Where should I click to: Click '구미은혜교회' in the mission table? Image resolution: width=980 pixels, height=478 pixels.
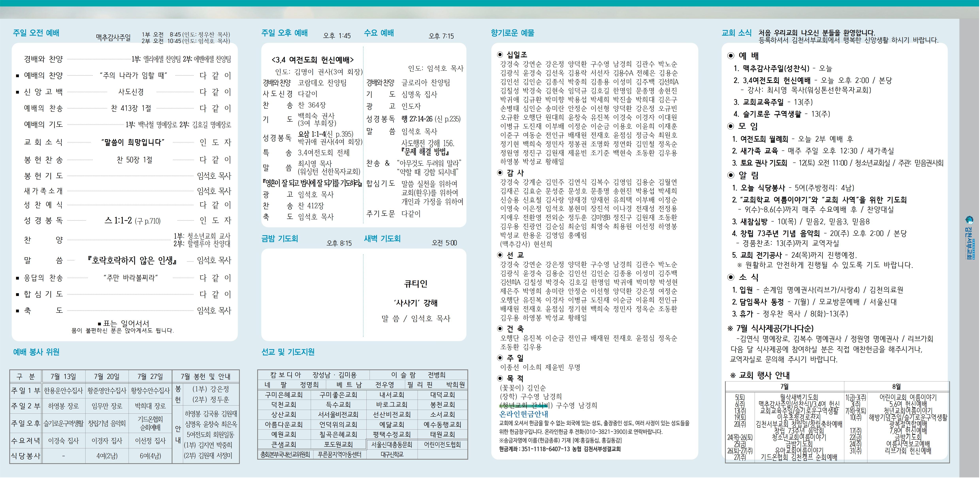[x=284, y=395]
